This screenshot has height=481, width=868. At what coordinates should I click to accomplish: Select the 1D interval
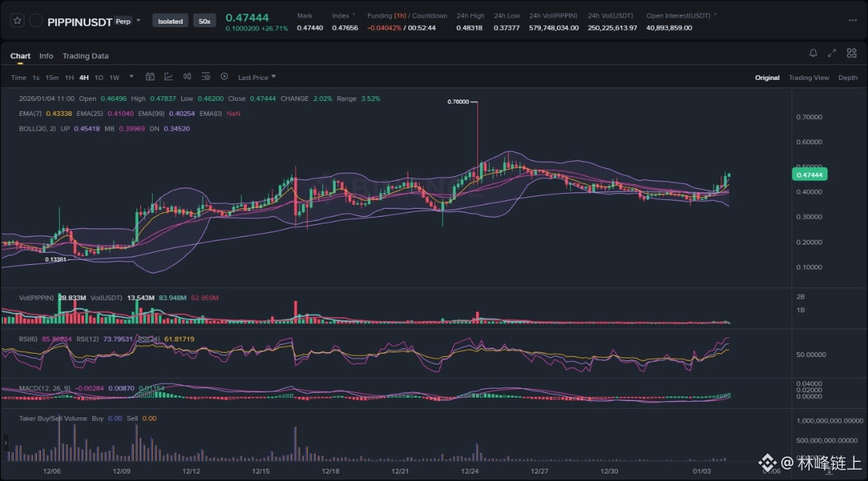coord(99,77)
